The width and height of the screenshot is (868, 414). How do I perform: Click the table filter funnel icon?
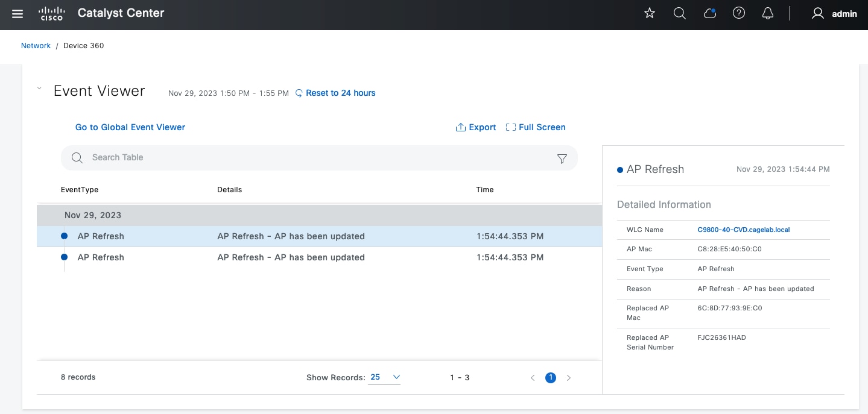[562, 158]
